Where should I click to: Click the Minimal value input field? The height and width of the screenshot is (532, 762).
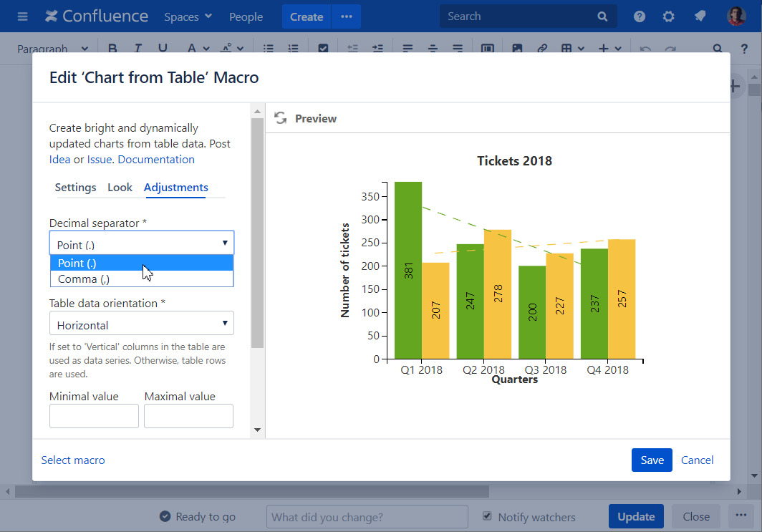(x=94, y=416)
